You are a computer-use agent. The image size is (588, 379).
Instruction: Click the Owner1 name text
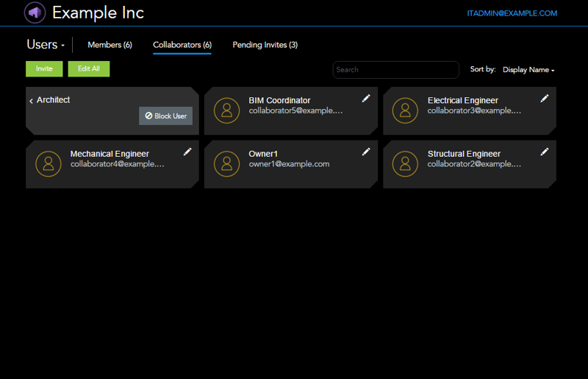pos(263,154)
